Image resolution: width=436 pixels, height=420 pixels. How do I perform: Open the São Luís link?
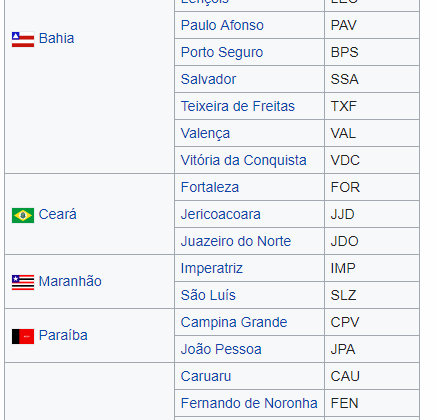click(x=208, y=295)
